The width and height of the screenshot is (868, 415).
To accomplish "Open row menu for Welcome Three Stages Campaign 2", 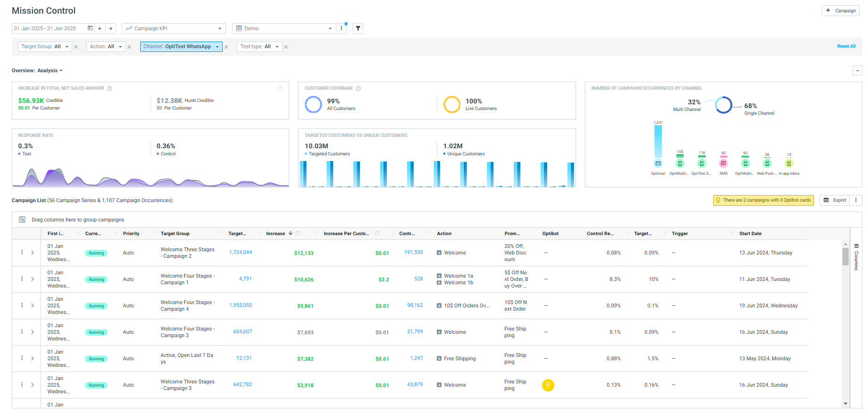I will pos(22,253).
